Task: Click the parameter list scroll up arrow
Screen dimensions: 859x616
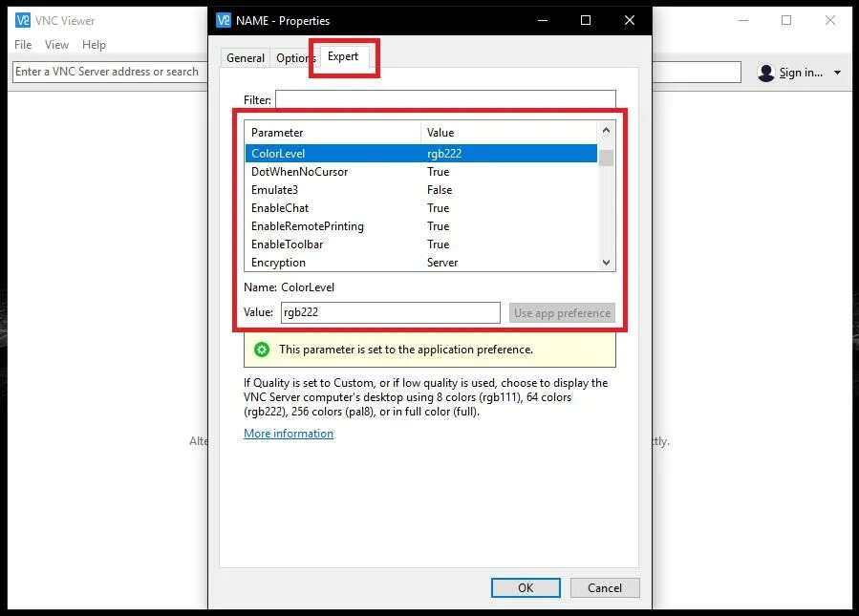Action: pos(606,130)
